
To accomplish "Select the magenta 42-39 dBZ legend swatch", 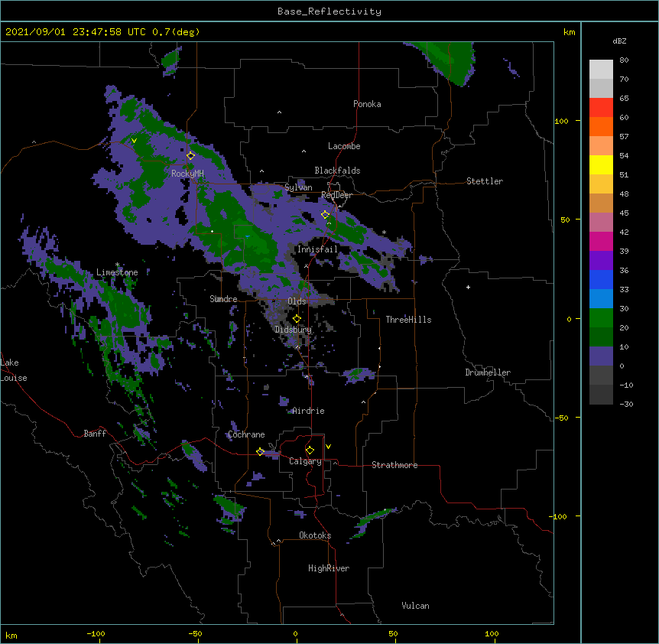I will coord(601,241).
